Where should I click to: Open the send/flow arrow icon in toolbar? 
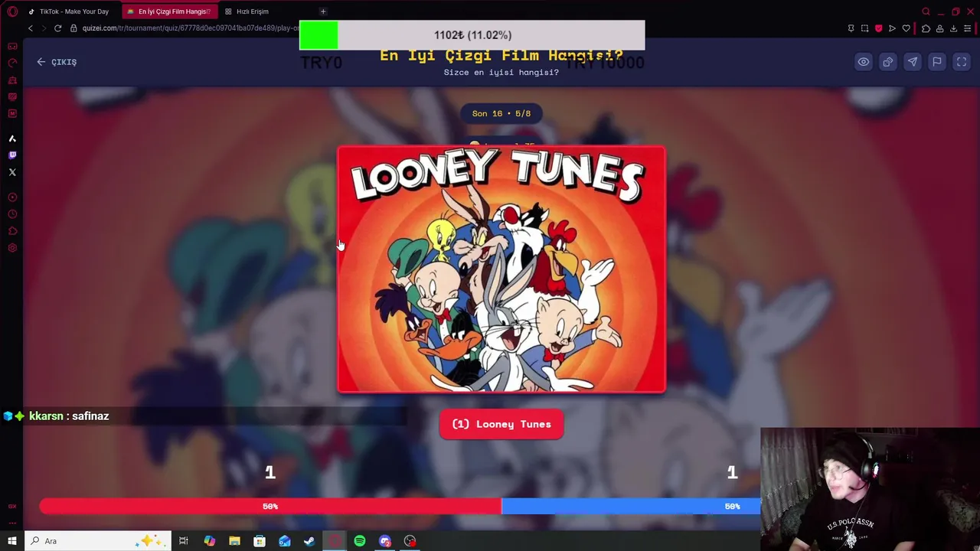click(x=892, y=28)
